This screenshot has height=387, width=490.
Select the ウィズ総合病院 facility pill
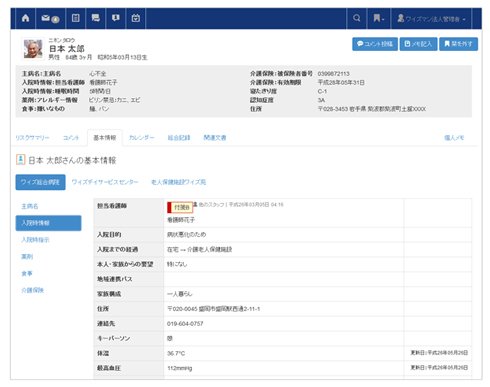point(40,182)
